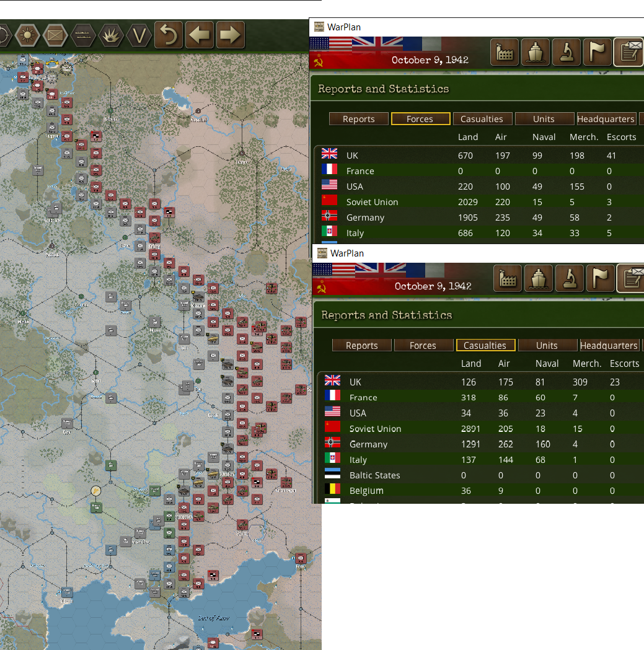
Task: Click Germany flag in Forces table
Action: (x=329, y=216)
